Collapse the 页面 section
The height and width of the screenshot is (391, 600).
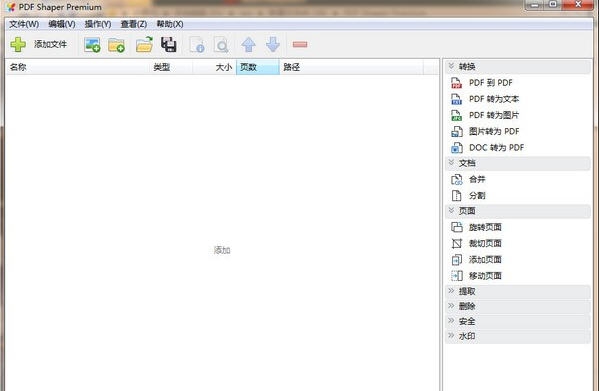tap(518, 211)
